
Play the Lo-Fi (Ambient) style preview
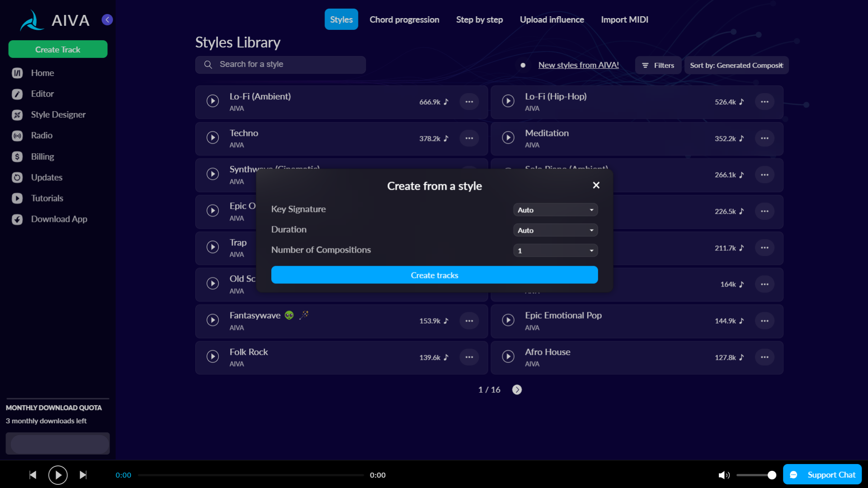point(212,101)
